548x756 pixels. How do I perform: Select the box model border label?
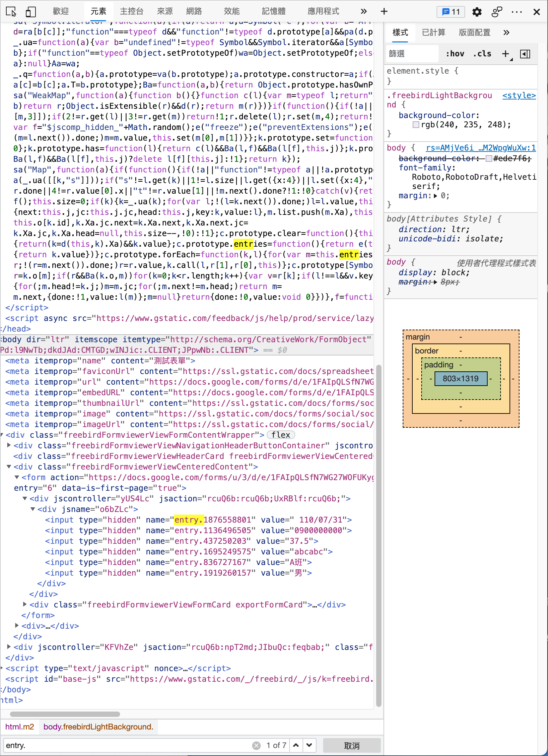[427, 351]
